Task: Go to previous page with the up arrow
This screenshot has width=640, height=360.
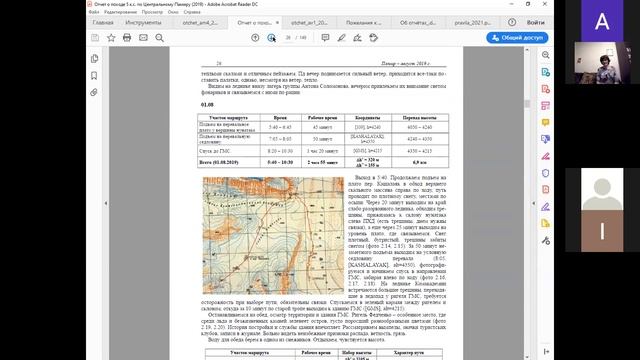Action: pos(255,38)
